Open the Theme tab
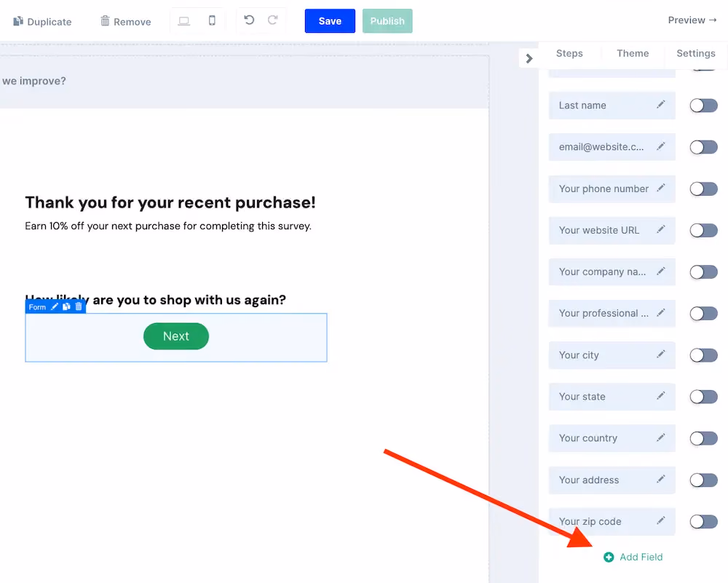 pyautogui.click(x=633, y=53)
